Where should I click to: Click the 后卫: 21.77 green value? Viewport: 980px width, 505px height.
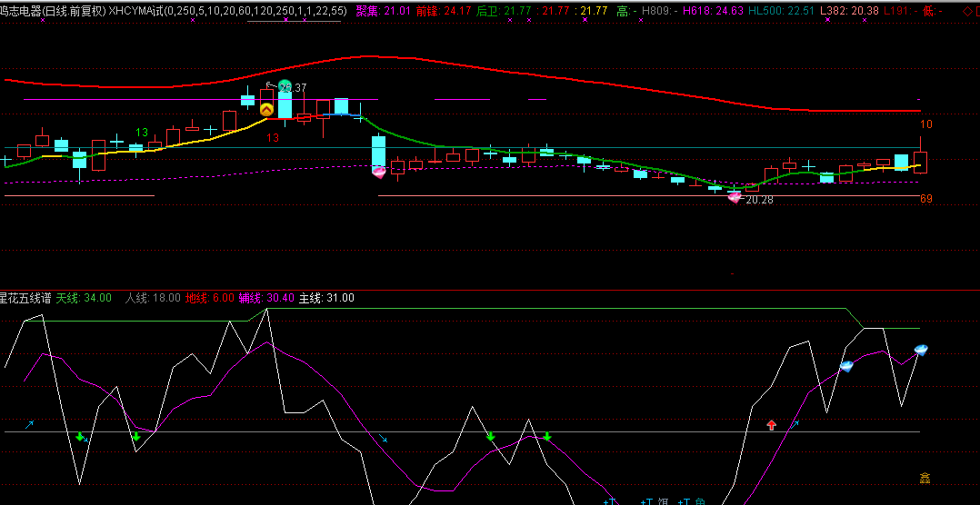pos(505,11)
